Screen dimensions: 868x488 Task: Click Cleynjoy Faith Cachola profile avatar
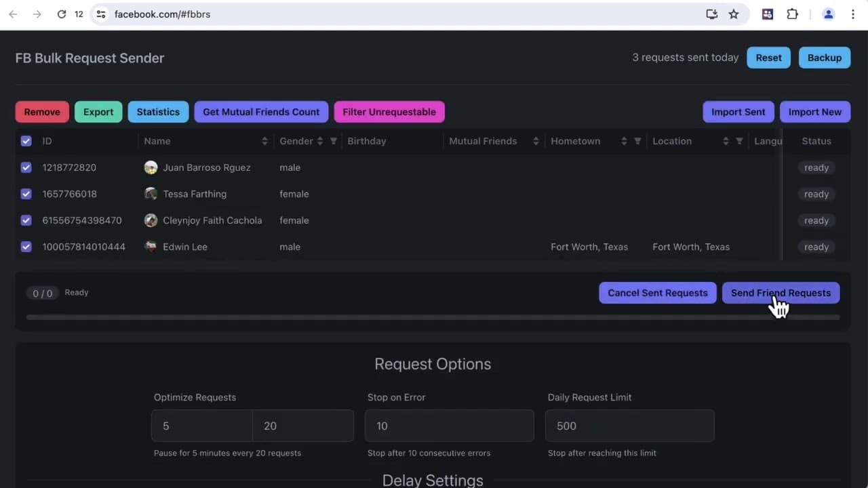pos(151,220)
